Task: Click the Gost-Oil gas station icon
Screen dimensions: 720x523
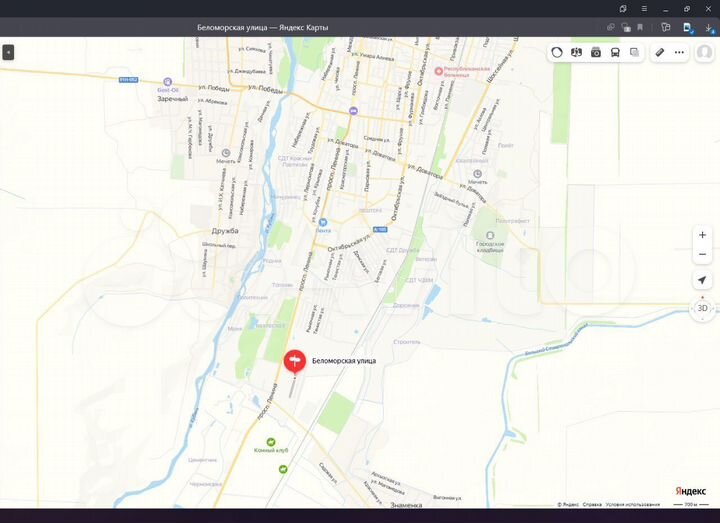Action: (168, 82)
